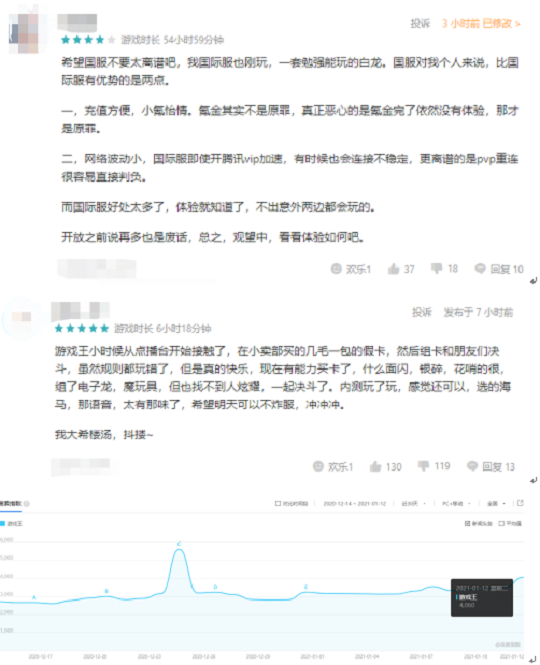Expand the PC+移动 source dropdown
The height and width of the screenshot is (665, 540).
coord(456,503)
